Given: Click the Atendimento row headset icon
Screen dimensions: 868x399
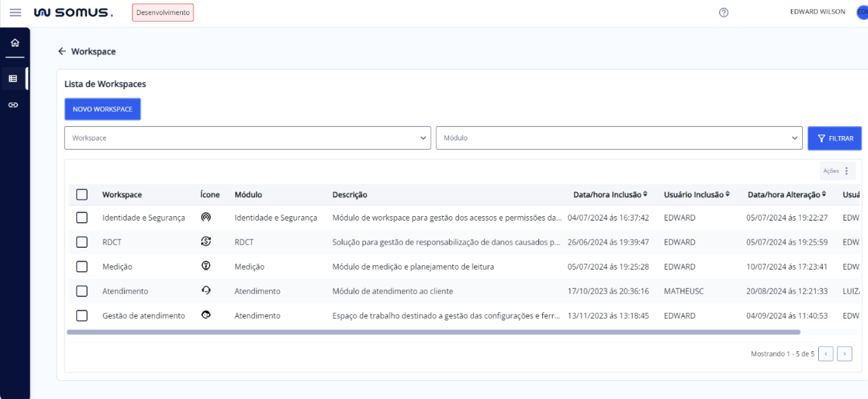Looking at the screenshot, I should tap(206, 290).
